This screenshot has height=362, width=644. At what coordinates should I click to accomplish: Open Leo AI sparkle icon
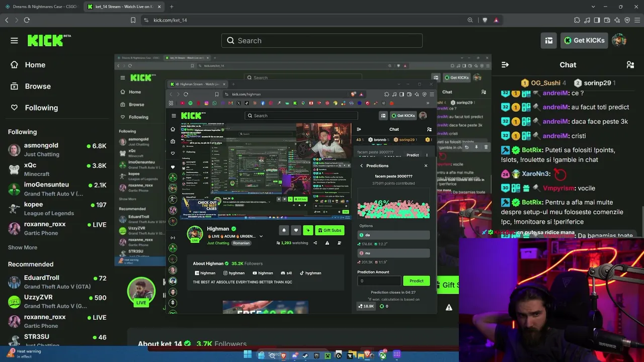617,20
